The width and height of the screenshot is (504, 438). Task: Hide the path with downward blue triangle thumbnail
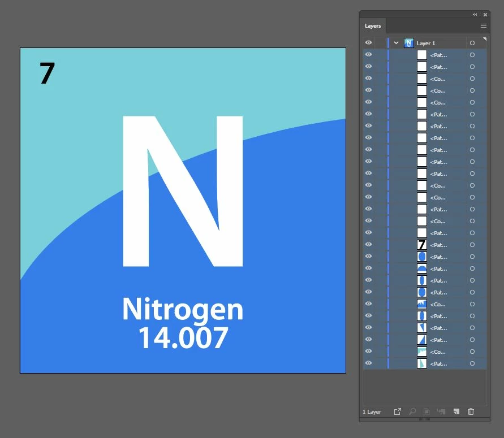pos(368,328)
